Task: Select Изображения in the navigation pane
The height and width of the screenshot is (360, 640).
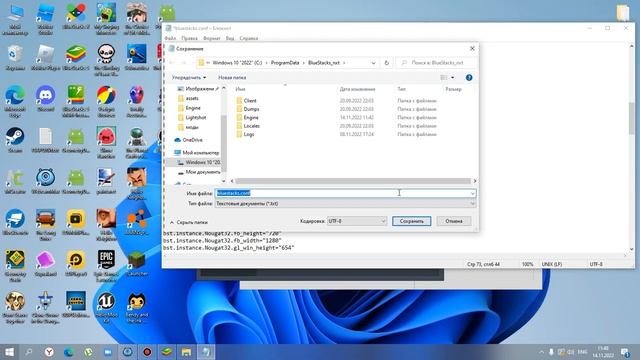Action: point(199,89)
